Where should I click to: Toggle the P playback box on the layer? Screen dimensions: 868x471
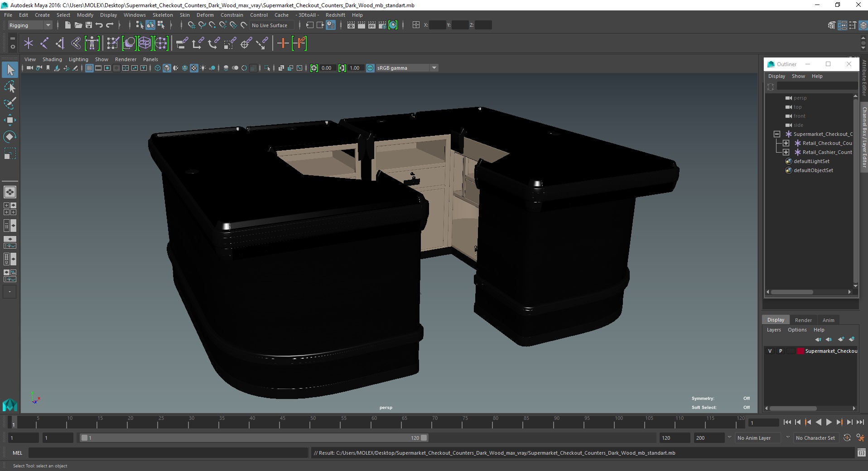[x=781, y=351]
